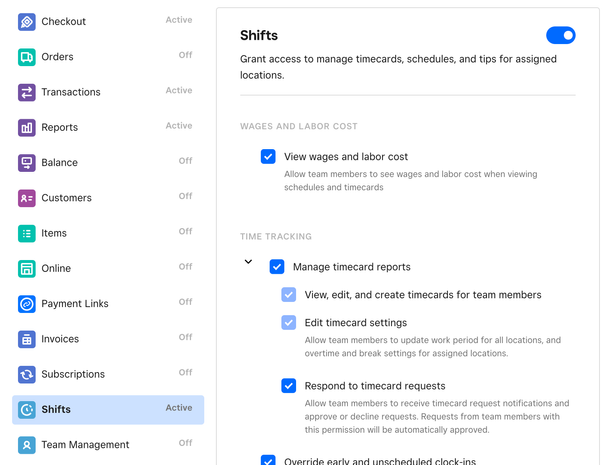Click the Checkout icon in sidebar
Viewport: 612px width, 465px height.
(27, 22)
